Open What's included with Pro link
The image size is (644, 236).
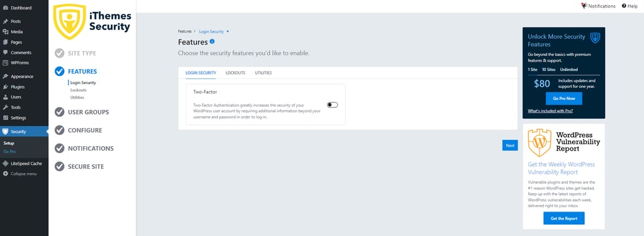[550, 111]
